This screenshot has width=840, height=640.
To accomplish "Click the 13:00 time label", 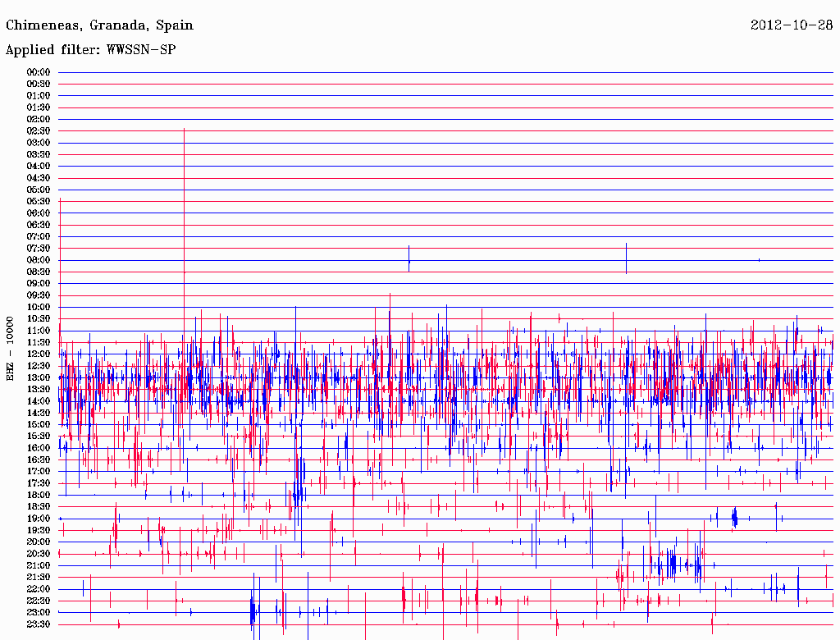I will coord(39,377).
